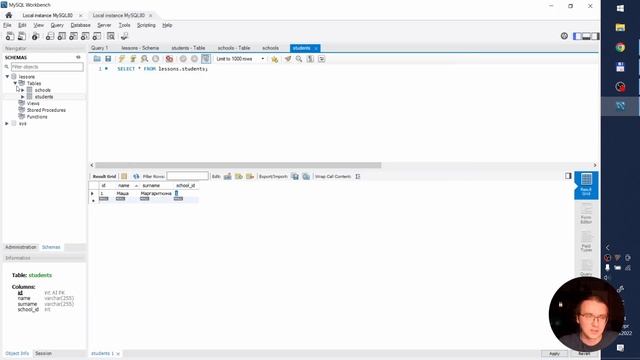Stop the running query icon
Viewport: 640px width, 360px height.
[x=156, y=59]
